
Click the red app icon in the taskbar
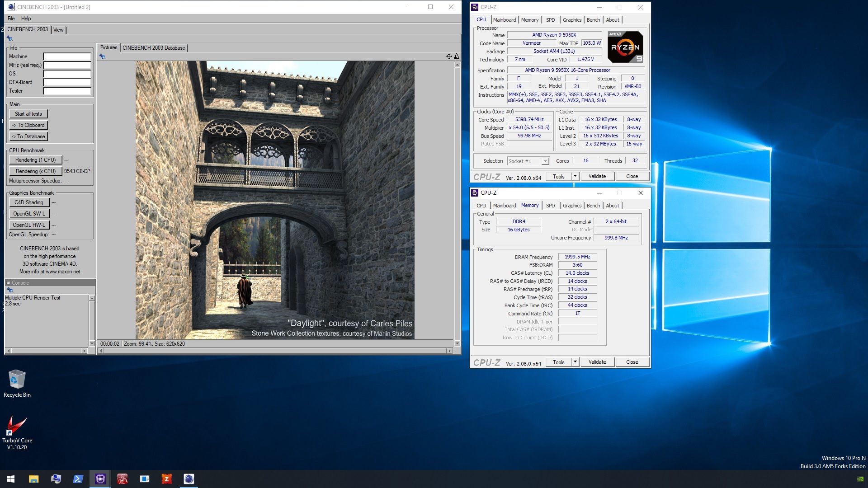[122, 479]
